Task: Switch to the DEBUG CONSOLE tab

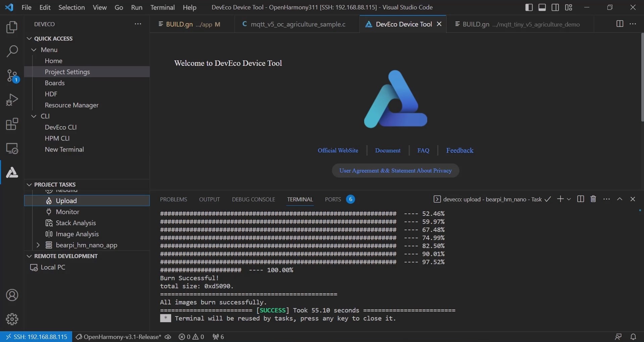Action: (253, 199)
